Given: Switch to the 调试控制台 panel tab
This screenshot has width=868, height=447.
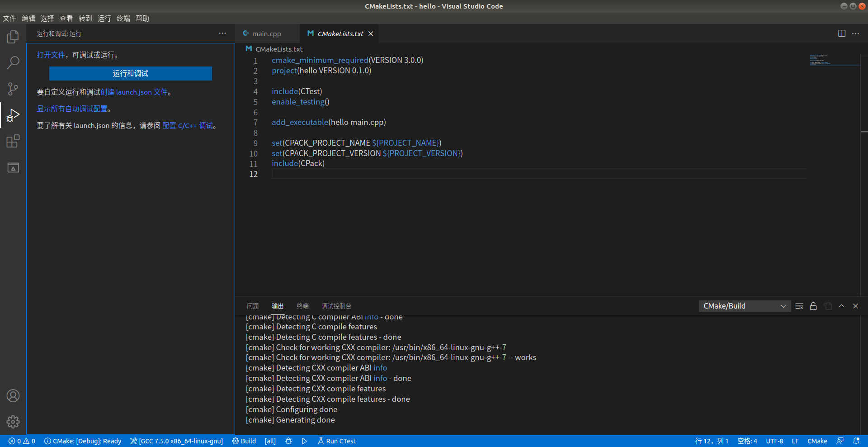Looking at the screenshot, I should (336, 306).
